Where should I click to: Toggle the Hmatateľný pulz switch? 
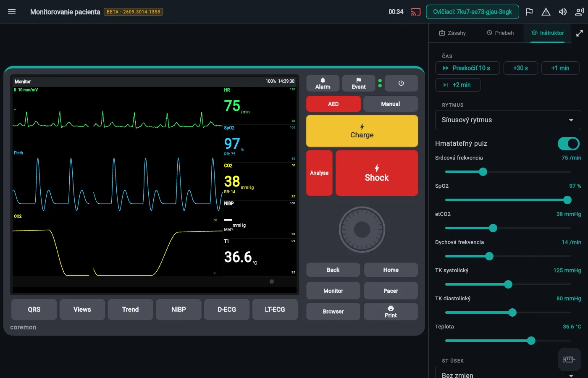[x=569, y=144]
